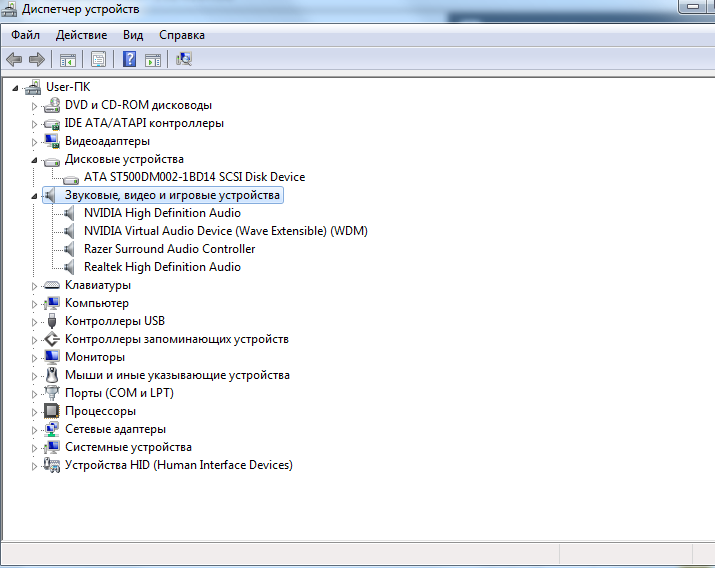715x568 pixels.
Task: Expand IDE ATA/ATAPI контроллеры
Action: [34, 124]
